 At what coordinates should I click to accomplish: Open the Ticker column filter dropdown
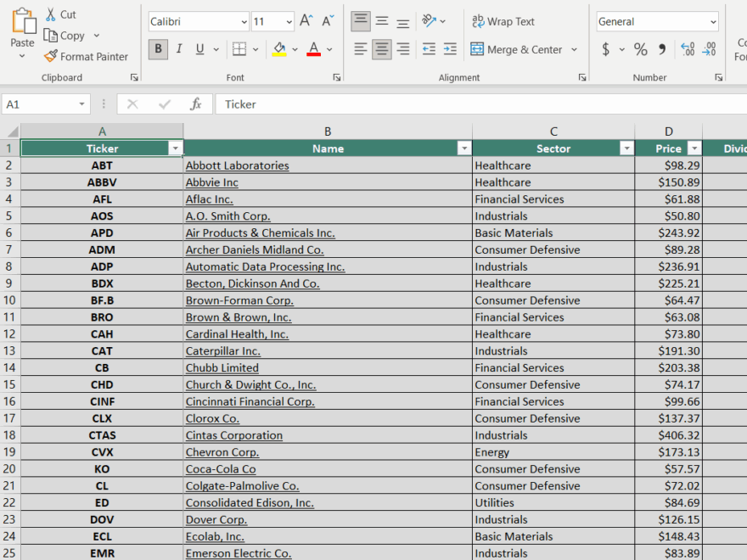[x=176, y=148]
